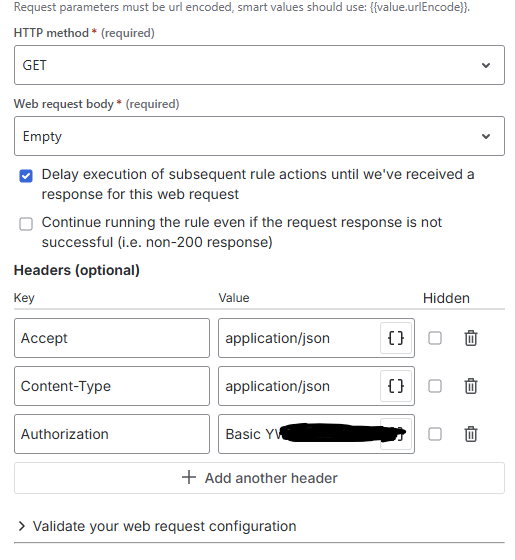Click the HTTP method dropdown chevron
The image size is (515, 560).
tap(486, 65)
